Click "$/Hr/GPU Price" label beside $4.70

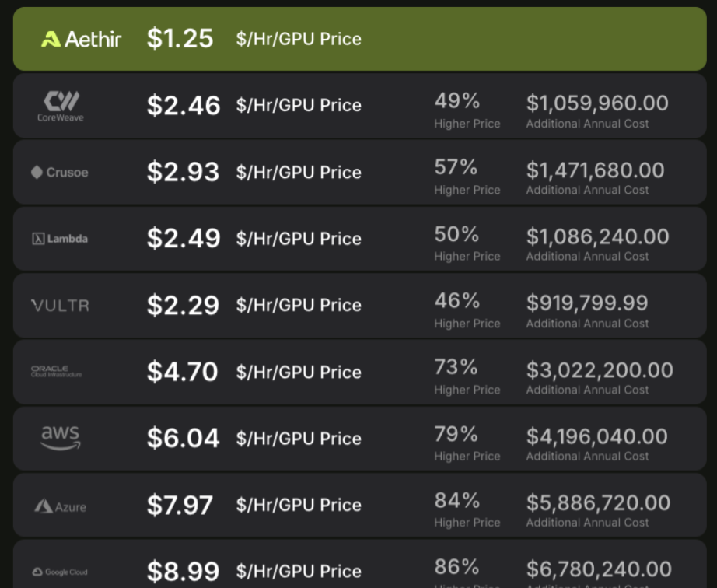pos(299,372)
